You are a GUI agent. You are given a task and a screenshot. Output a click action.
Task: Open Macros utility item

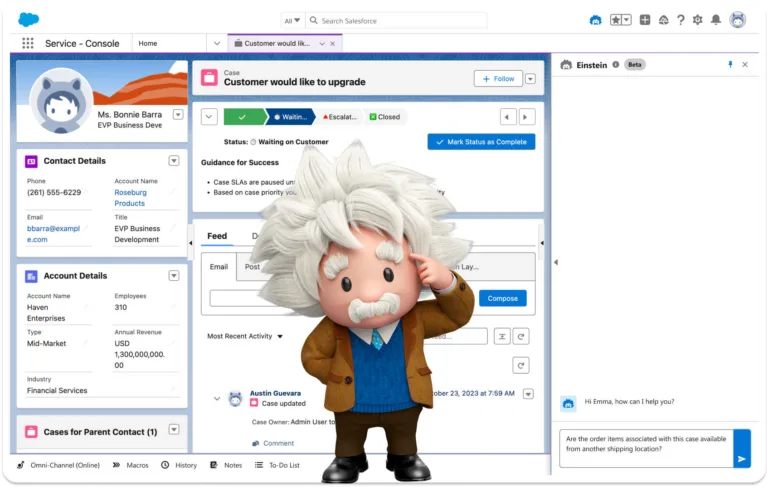pyautogui.click(x=130, y=465)
